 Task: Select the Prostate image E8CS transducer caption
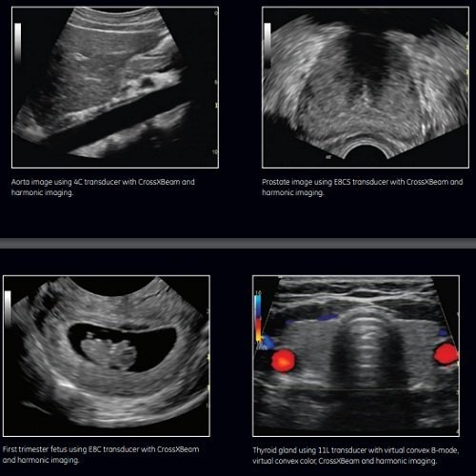point(362,188)
